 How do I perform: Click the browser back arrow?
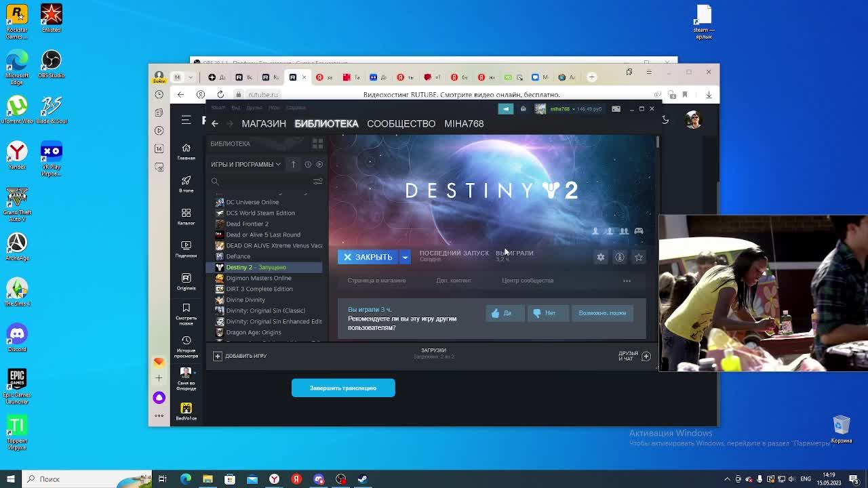[180, 94]
